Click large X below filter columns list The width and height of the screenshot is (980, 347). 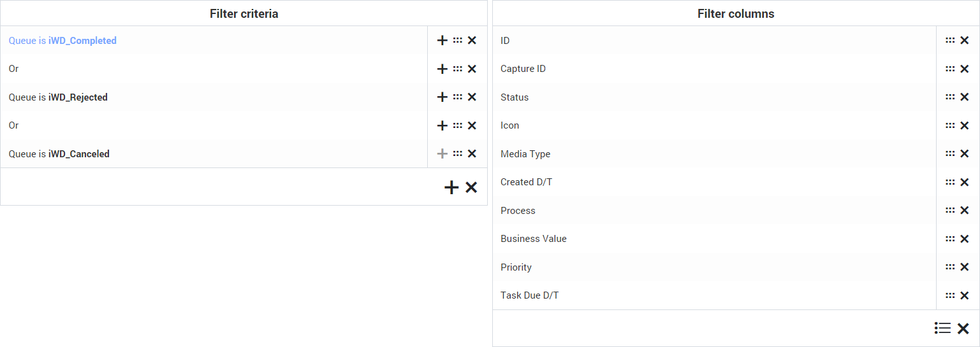point(963,329)
